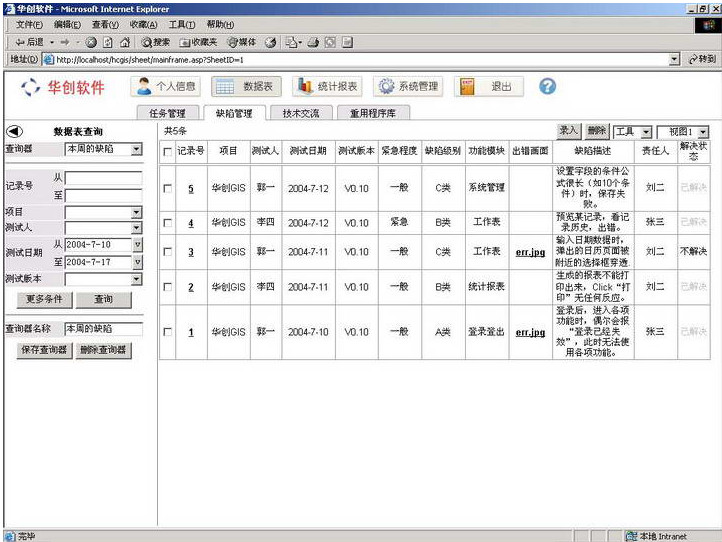Click the 查询 button
This screenshot has height=542, width=722.
pyautogui.click(x=104, y=299)
